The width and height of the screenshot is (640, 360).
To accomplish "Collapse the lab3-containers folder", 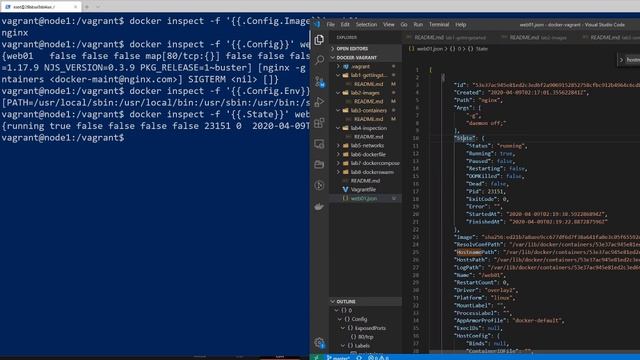I will click(x=365, y=110).
